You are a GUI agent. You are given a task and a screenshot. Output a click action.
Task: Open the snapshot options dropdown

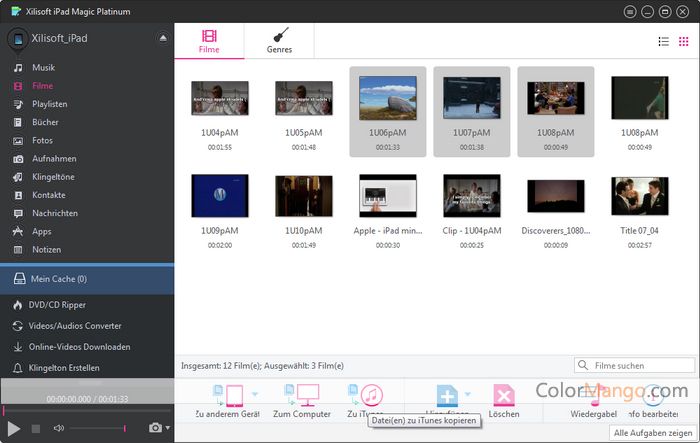[x=168, y=428]
